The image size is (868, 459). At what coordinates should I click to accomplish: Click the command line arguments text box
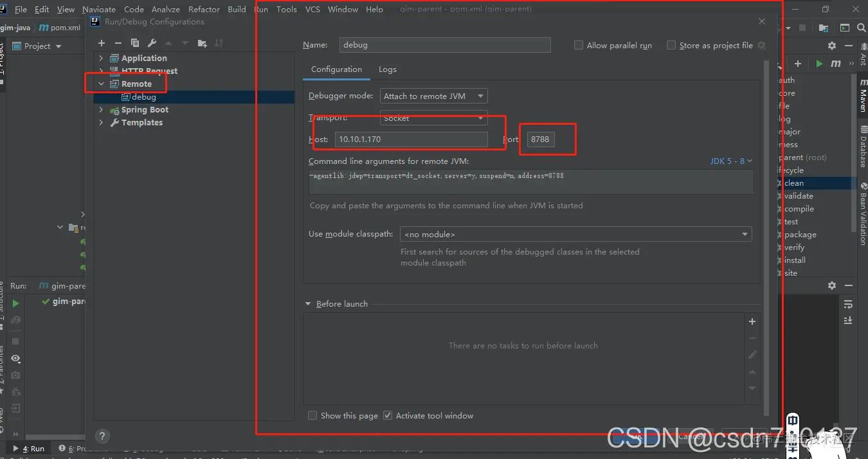pyautogui.click(x=531, y=181)
